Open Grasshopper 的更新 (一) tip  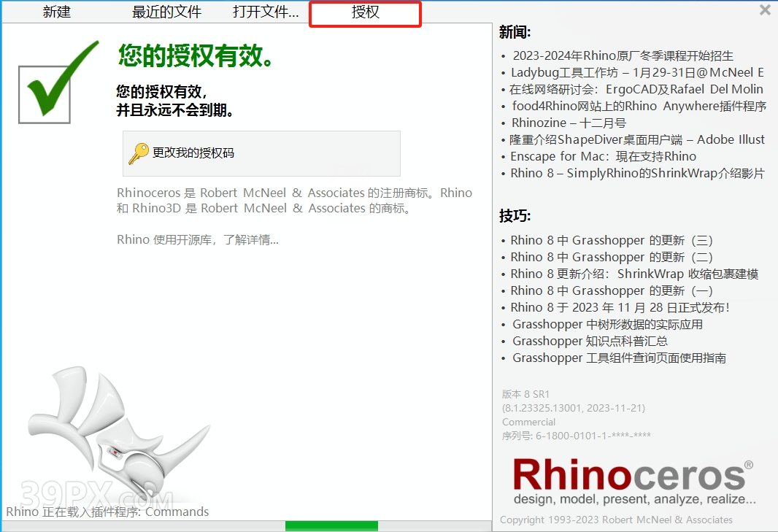[612, 291]
